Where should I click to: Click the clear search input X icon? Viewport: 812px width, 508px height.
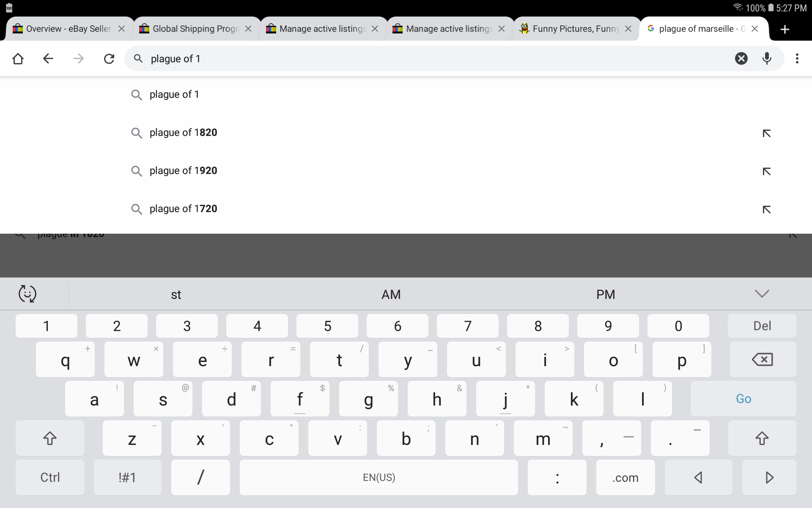tap(742, 58)
